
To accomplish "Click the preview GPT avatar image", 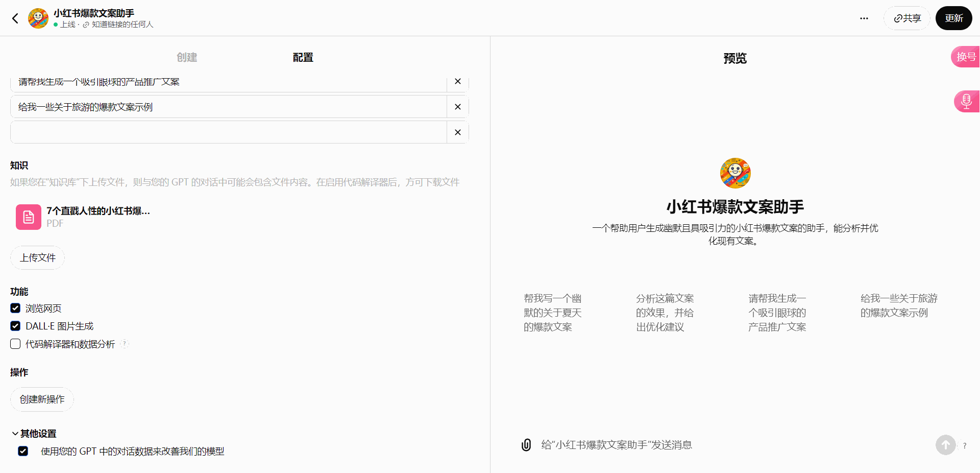I will [x=735, y=173].
